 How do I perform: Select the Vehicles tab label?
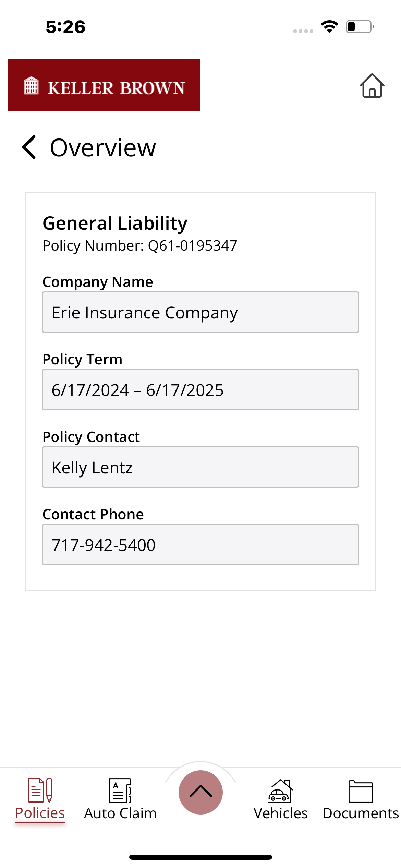[x=280, y=813]
